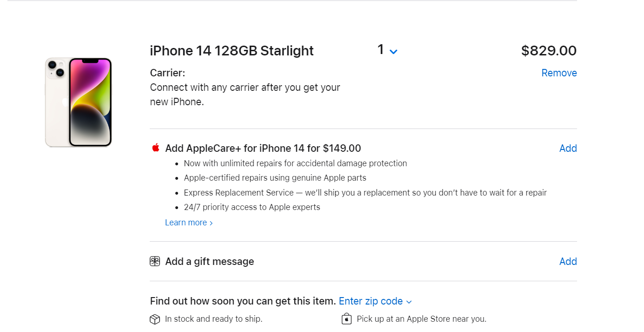The height and width of the screenshot is (332, 644).
Task: Click the Apple Store bag icon
Action: click(346, 319)
